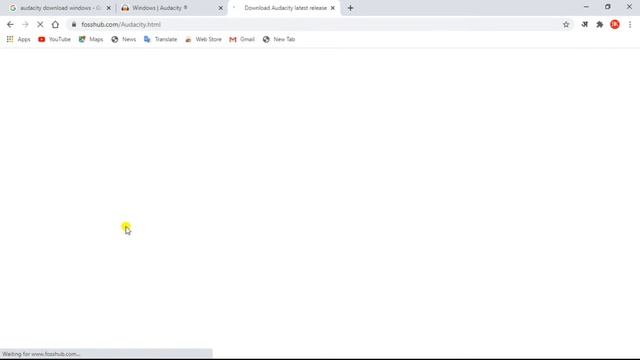Viewport: 640px width, 360px height.
Task: Go back to the previous page
Action: [x=10, y=24]
